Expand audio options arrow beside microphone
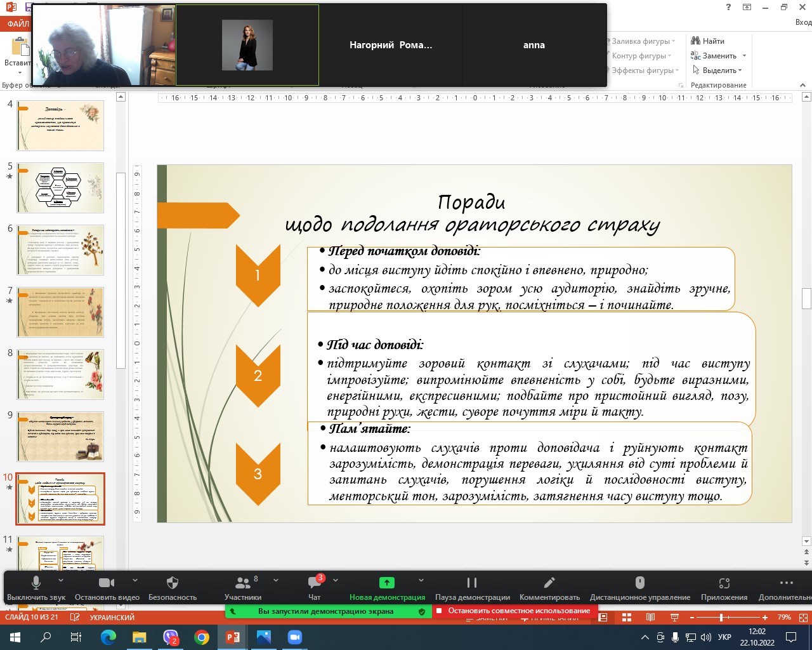812x650 pixels. 61,580
